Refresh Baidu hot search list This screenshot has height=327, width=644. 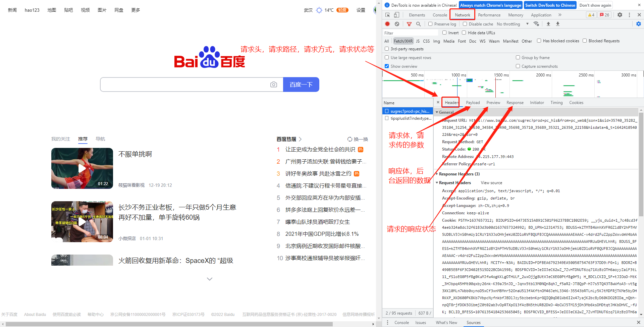(x=358, y=139)
